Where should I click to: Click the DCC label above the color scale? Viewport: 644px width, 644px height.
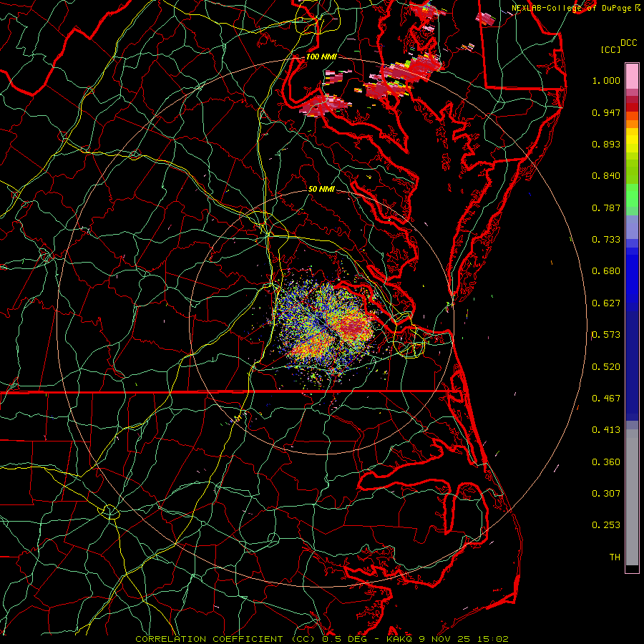coord(628,43)
